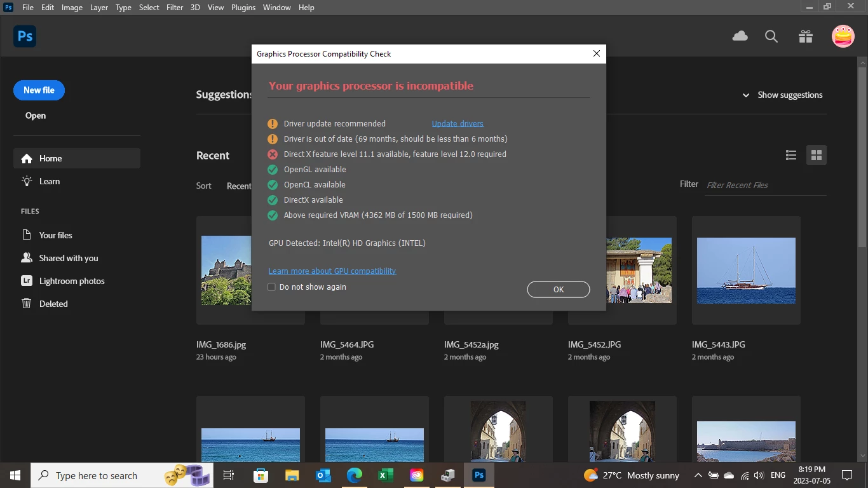Click the Photoshop taskbar icon

coord(479,475)
